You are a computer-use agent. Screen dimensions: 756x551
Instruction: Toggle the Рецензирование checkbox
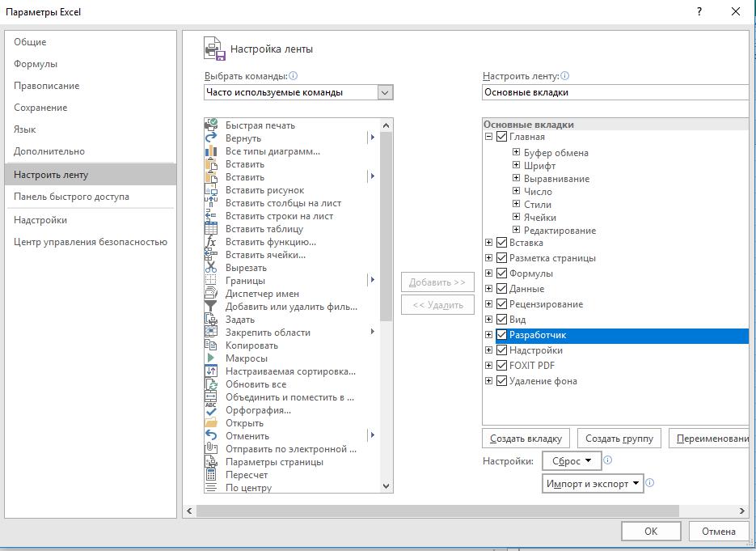pos(501,304)
